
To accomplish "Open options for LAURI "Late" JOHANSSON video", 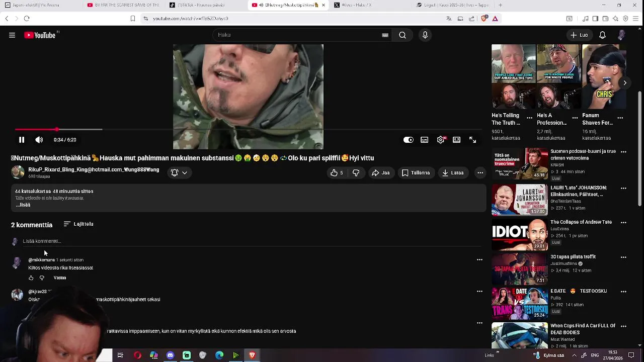I will tap(623, 188).
